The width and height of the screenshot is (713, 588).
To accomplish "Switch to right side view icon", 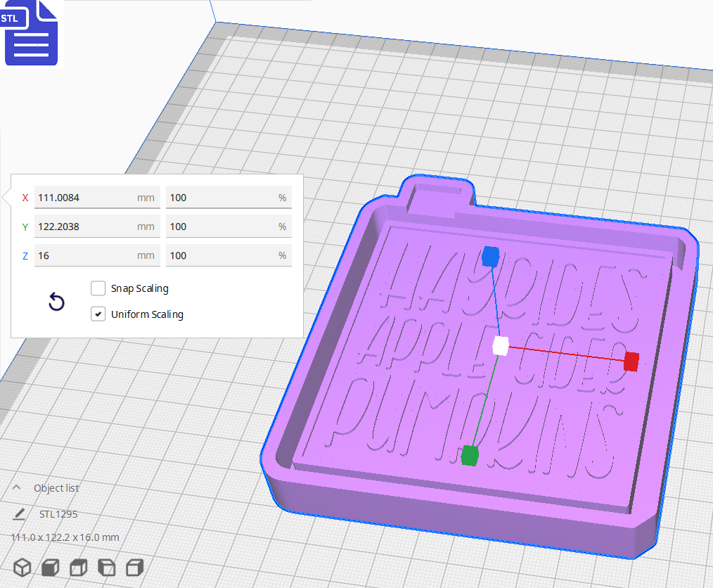I will pos(134,568).
